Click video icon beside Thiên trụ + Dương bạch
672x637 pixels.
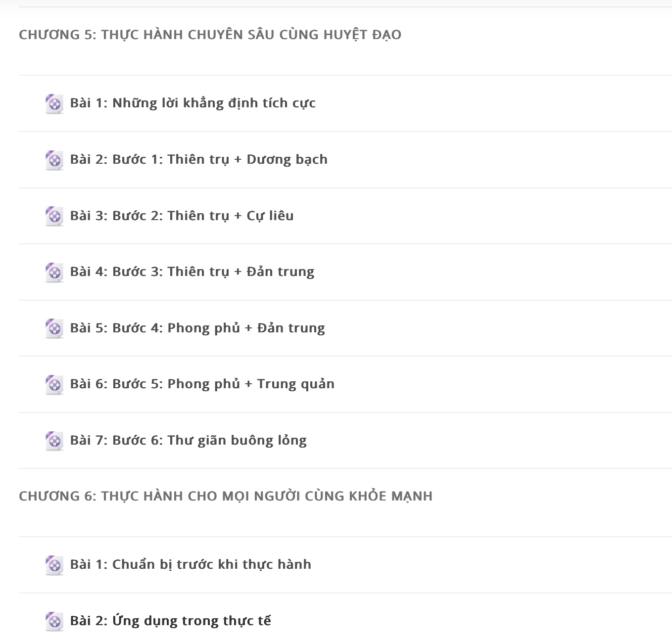[x=54, y=160]
